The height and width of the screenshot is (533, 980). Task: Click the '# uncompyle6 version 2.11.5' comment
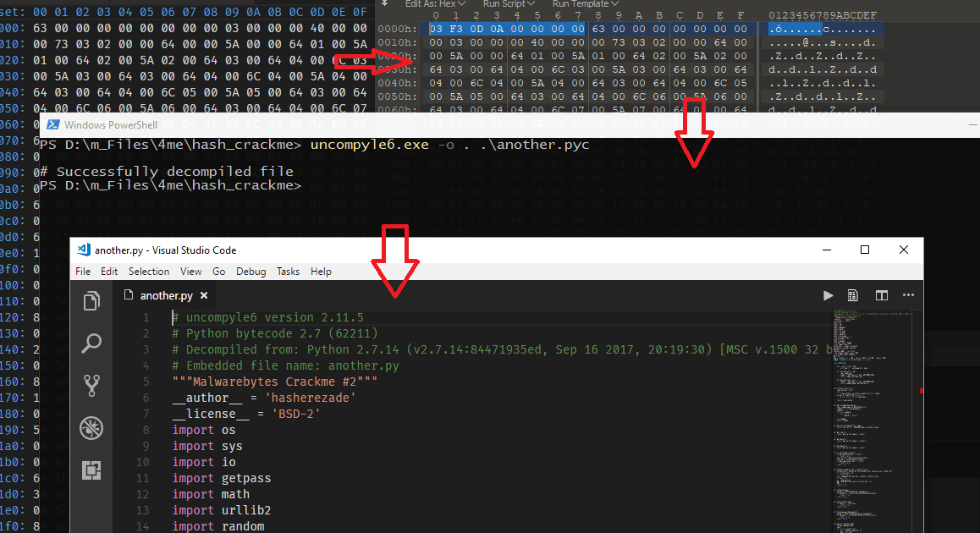click(267, 317)
